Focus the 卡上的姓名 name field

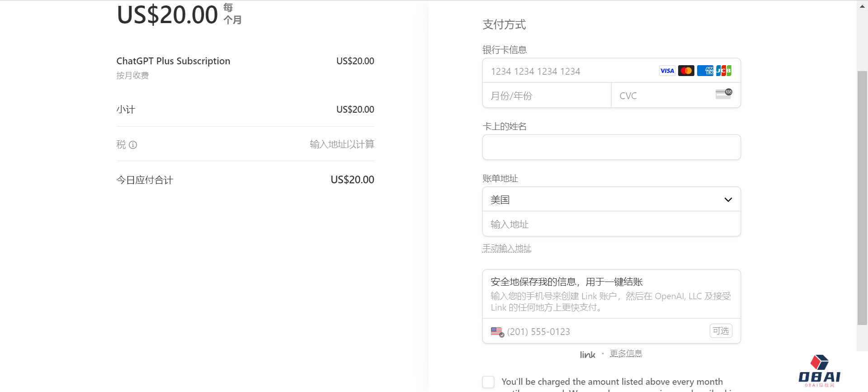(611, 147)
